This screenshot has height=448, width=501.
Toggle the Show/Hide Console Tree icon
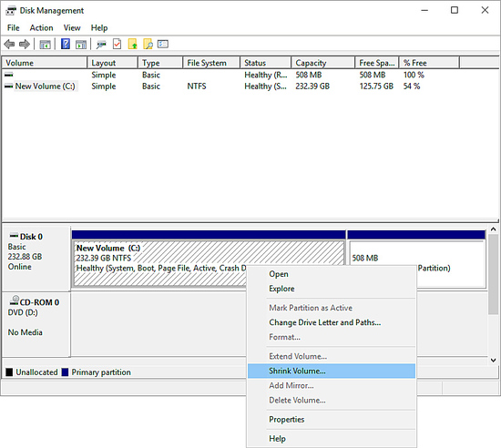click(x=45, y=45)
